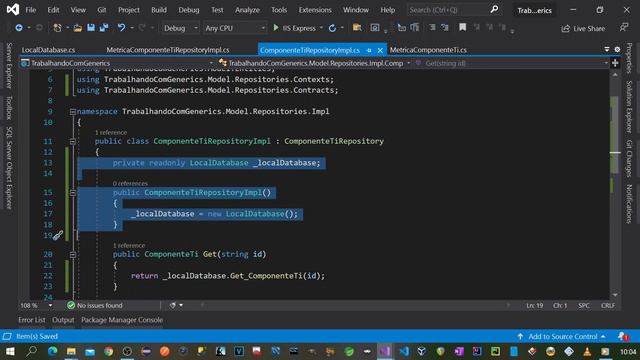The height and width of the screenshot is (360, 640).
Task: Open the Package Manager Console tab
Action: click(122, 320)
